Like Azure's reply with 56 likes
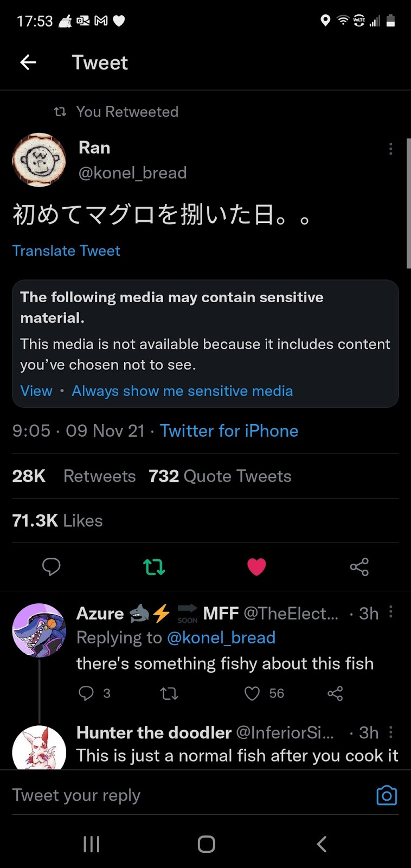This screenshot has height=868, width=411. click(253, 693)
